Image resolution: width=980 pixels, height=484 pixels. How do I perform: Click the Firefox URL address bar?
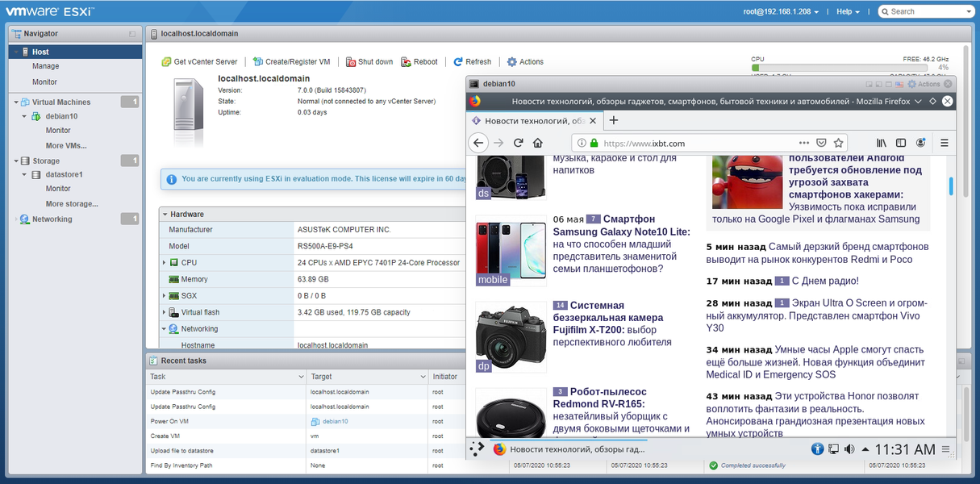tap(710, 143)
